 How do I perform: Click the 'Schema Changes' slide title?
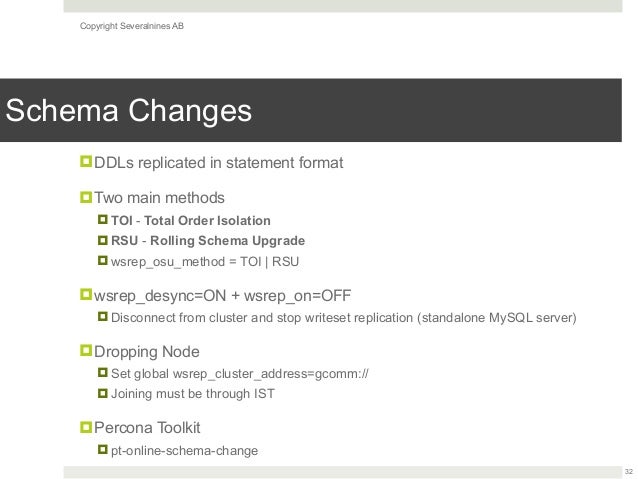tap(128, 109)
